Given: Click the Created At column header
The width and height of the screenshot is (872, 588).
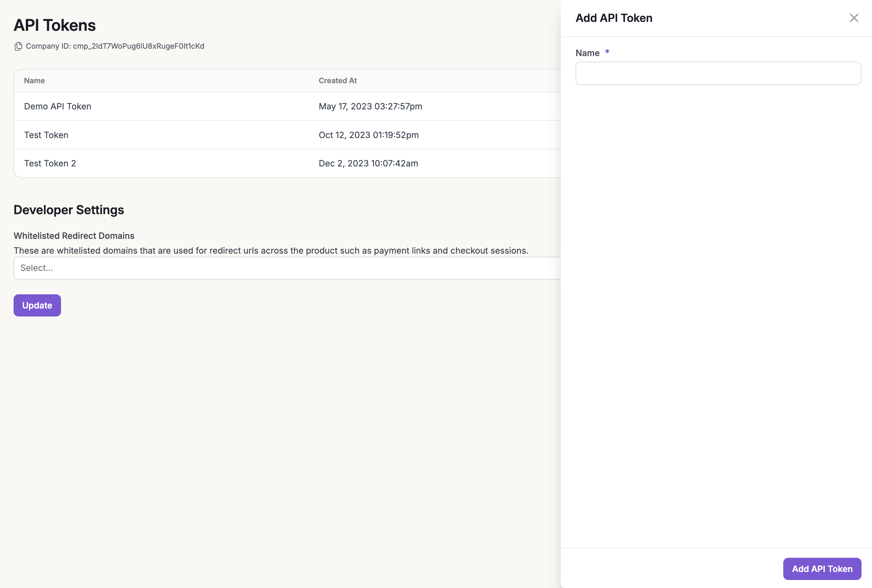Looking at the screenshot, I should click(x=337, y=81).
